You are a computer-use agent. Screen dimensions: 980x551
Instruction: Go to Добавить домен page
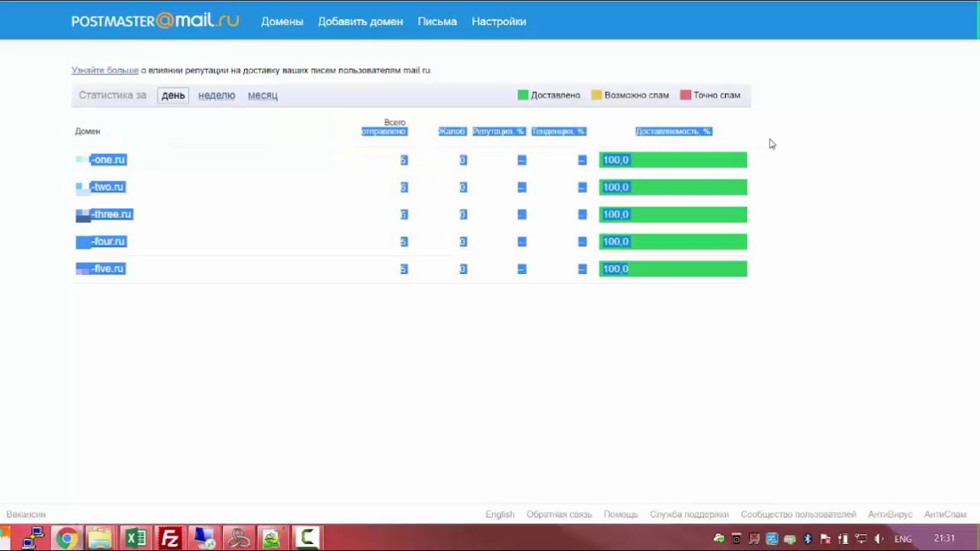[361, 21]
